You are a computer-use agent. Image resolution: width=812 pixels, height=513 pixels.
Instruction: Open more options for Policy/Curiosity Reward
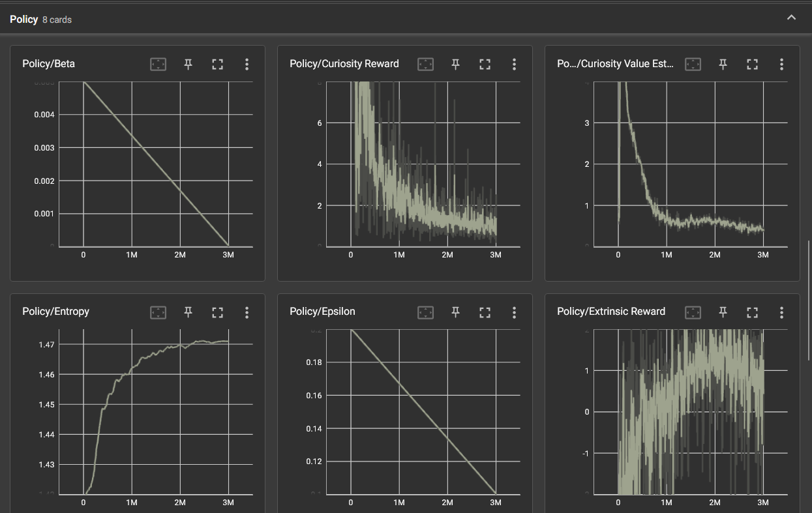[x=514, y=64]
